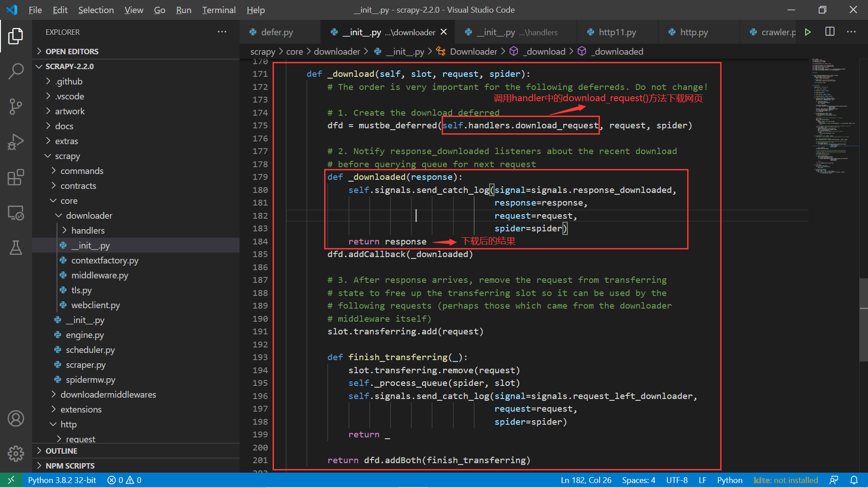Open Explorer Views and More Actions ellipsis
Viewport: 868px width, 488px height.
pos(222,32)
